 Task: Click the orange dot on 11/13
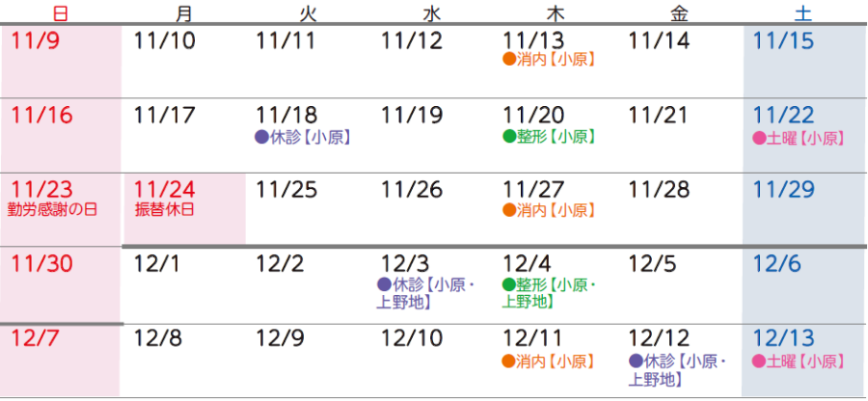pyautogui.click(x=510, y=60)
